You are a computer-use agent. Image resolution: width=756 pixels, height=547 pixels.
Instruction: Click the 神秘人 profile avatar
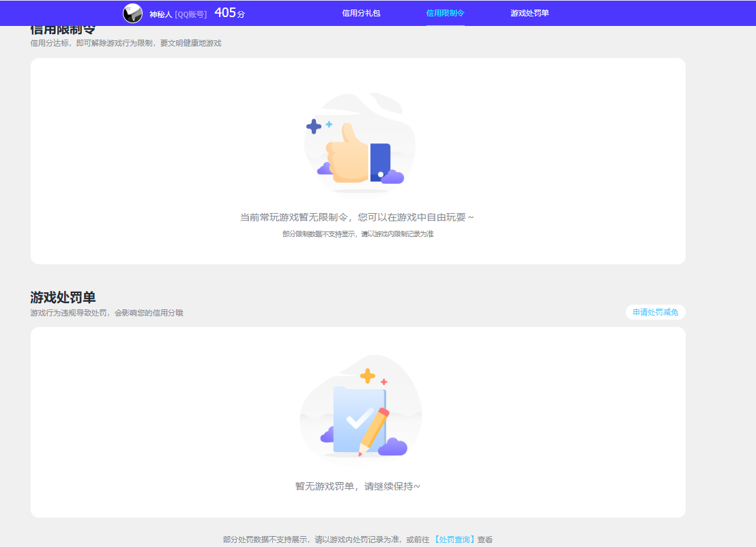132,13
